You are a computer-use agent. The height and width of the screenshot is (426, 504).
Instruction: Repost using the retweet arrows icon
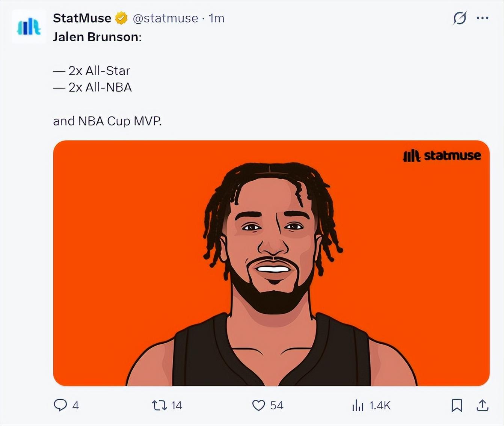coord(159,405)
